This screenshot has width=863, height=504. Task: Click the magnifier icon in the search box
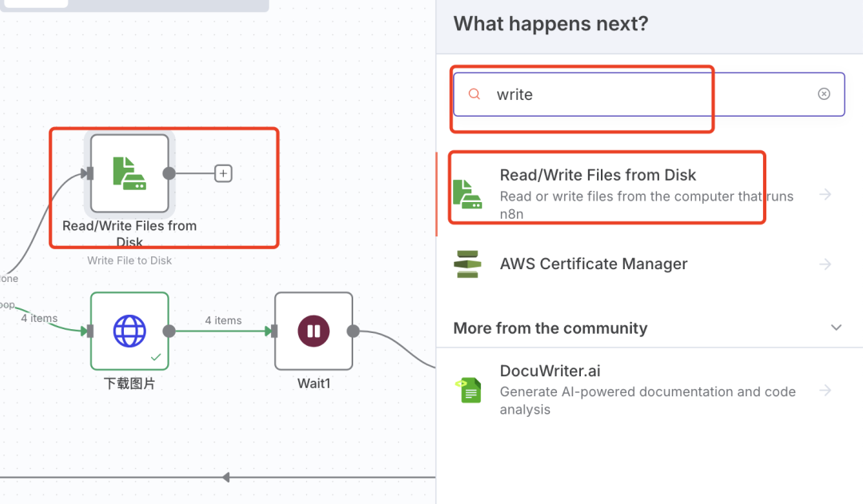click(475, 94)
